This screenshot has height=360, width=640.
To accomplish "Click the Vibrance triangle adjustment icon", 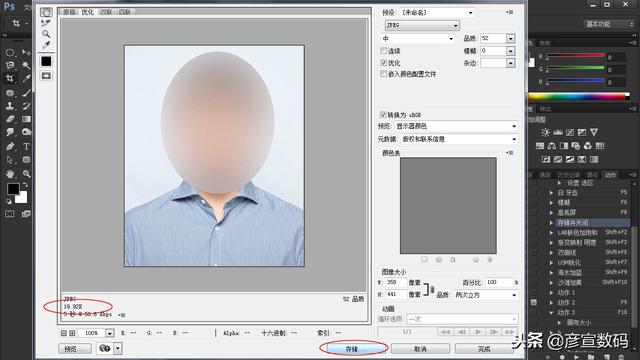I will pyautogui.click(x=594, y=132).
